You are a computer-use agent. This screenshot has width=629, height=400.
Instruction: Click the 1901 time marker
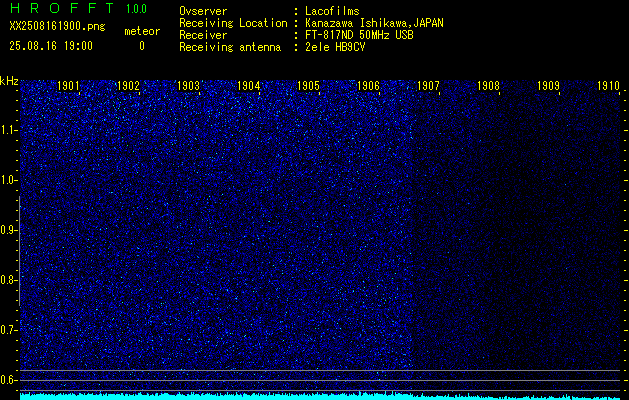(x=68, y=85)
